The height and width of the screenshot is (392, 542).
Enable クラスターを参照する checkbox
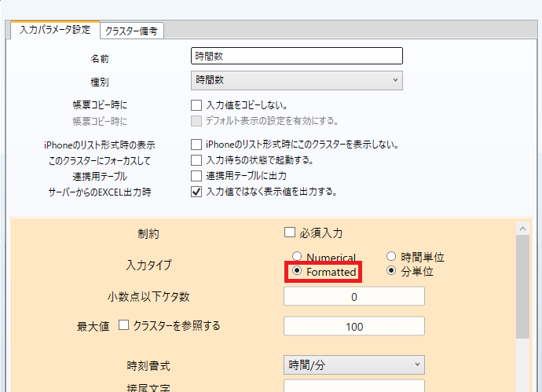[x=123, y=325]
